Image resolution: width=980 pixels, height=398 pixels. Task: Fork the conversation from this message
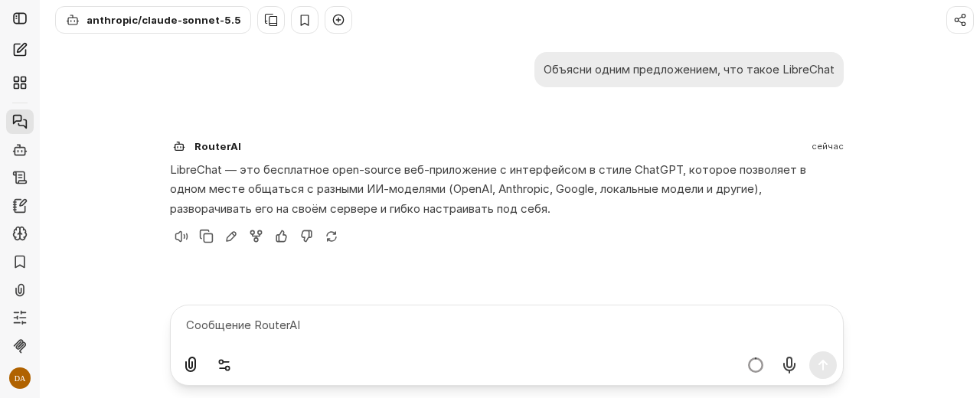click(256, 237)
